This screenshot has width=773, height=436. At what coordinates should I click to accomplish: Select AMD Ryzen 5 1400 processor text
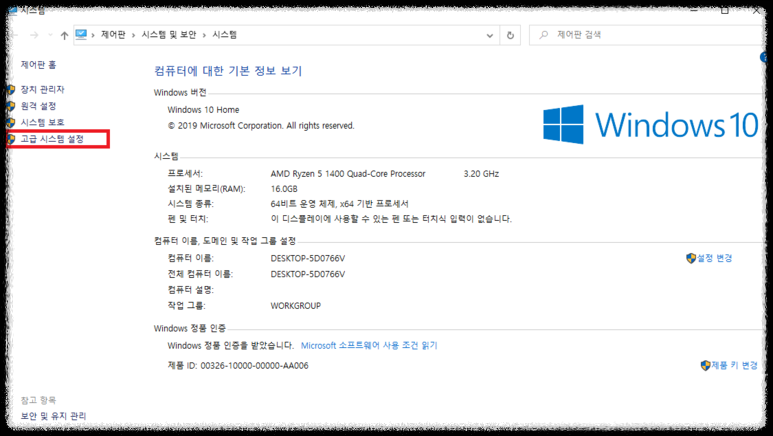pyautogui.click(x=348, y=174)
